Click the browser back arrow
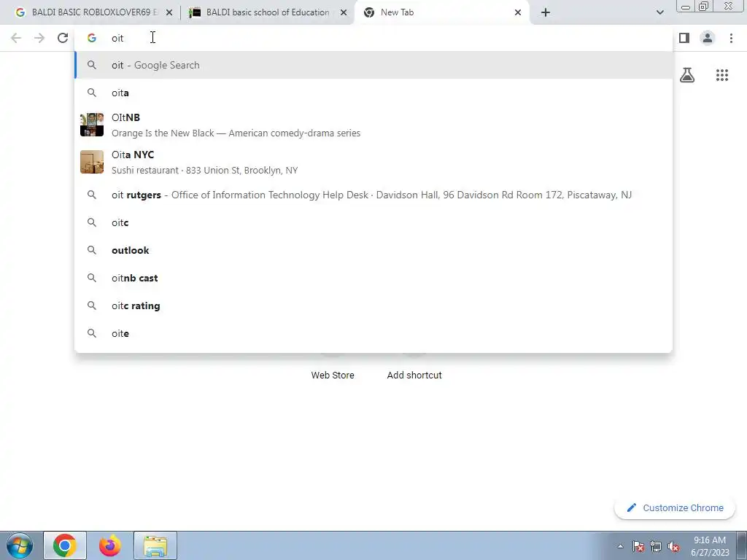Image resolution: width=747 pixels, height=560 pixels. (x=16, y=38)
